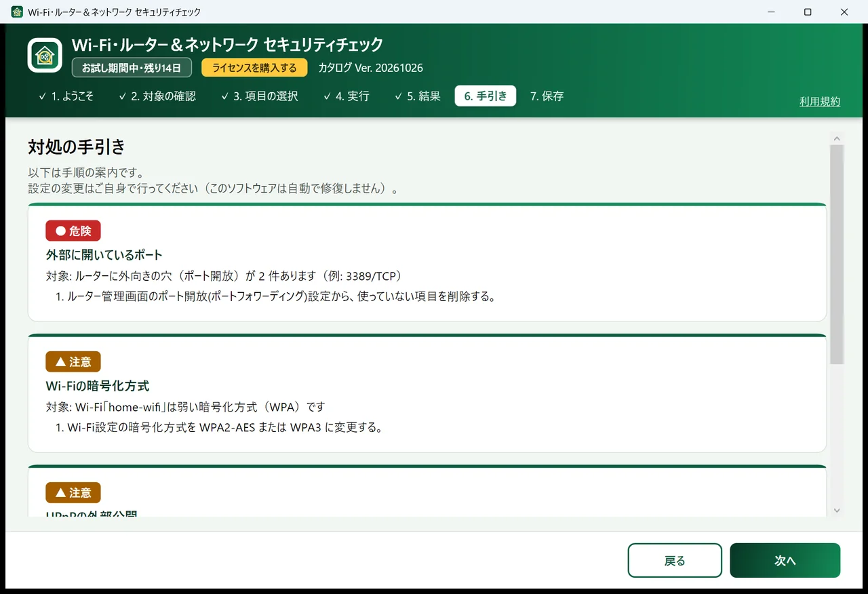Click the 対処の手引き page title
The height and width of the screenshot is (594, 868).
(x=77, y=147)
